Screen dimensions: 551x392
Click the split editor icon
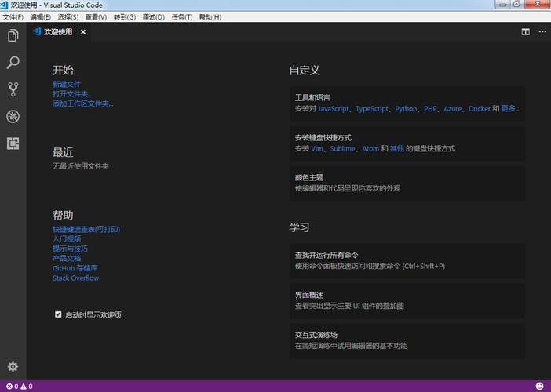click(x=525, y=32)
